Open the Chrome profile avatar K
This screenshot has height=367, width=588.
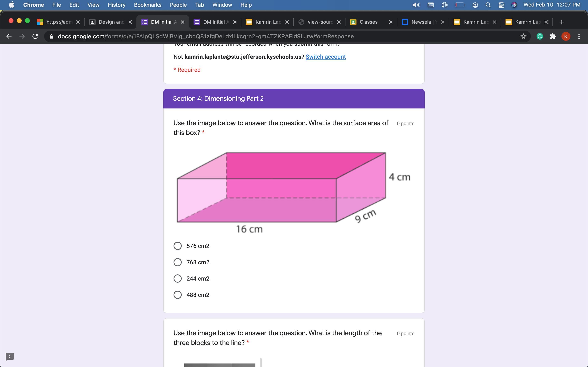tap(566, 36)
